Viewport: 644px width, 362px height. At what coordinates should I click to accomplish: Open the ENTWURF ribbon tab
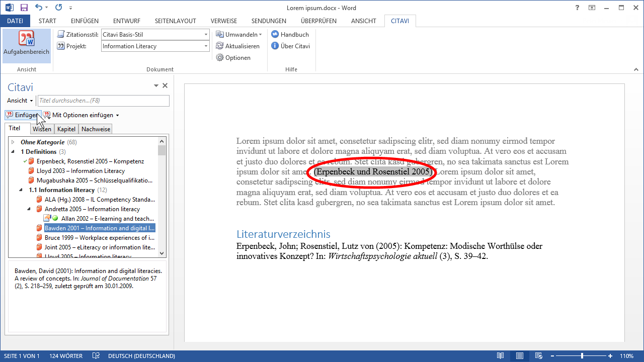click(x=127, y=21)
